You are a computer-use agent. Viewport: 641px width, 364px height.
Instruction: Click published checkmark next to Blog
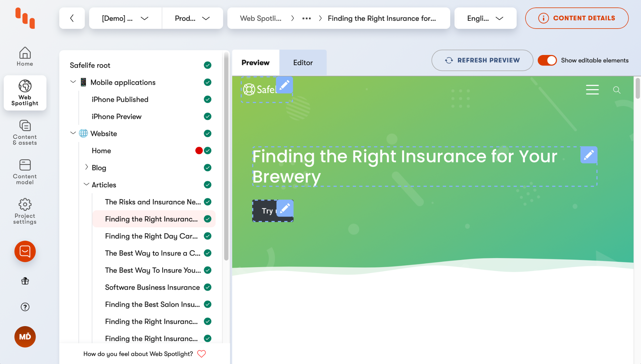click(207, 168)
